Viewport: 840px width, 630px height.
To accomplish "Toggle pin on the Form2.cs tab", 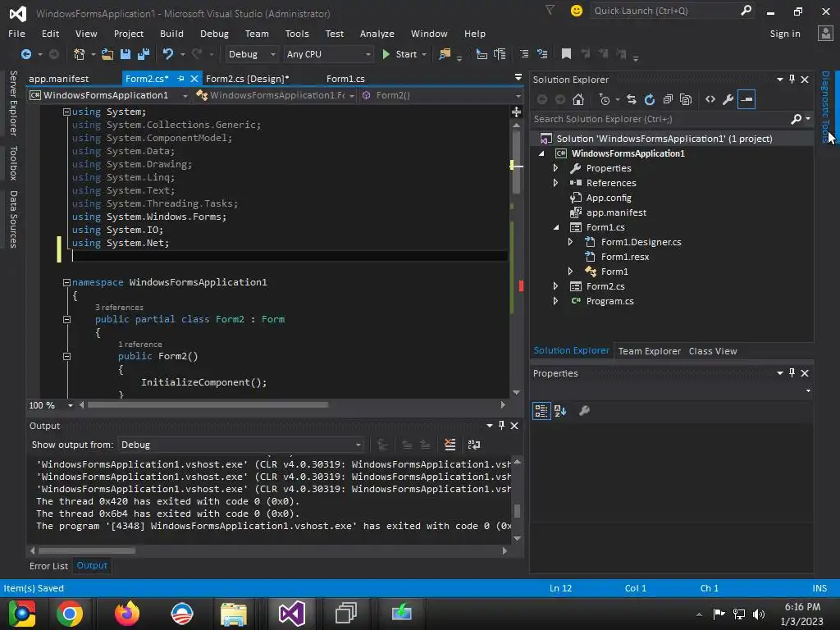I will tap(180, 79).
